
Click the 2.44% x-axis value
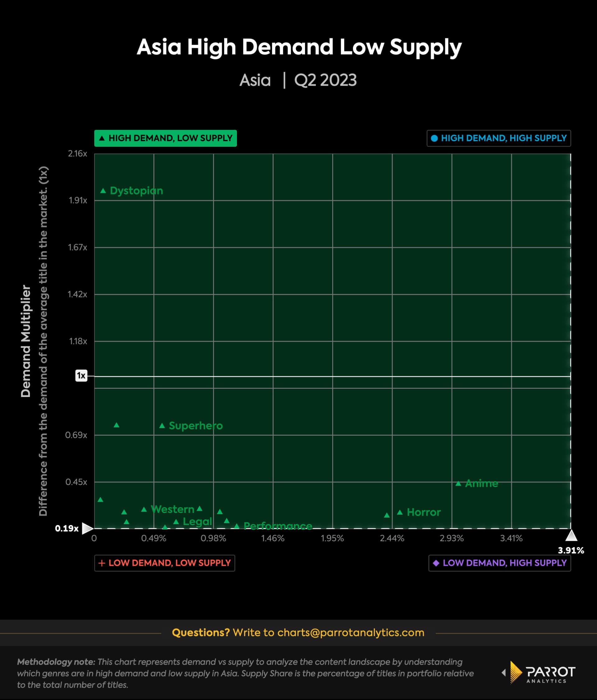point(392,538)
